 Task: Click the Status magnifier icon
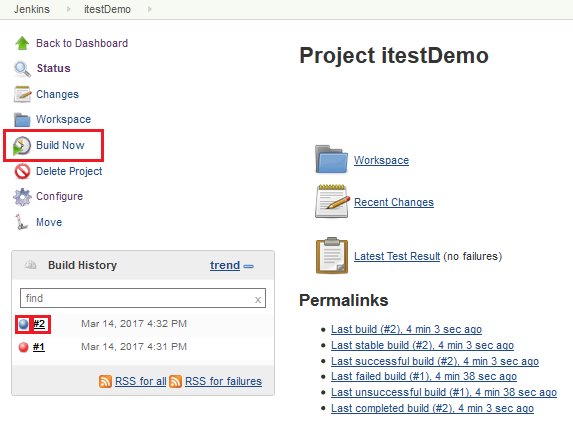point(22,69)
